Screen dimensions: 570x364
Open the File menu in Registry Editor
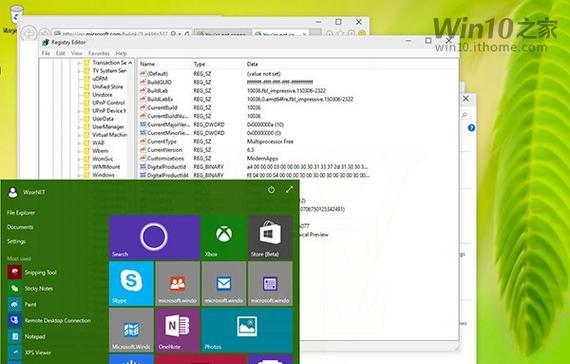click(x=46, y=53)
